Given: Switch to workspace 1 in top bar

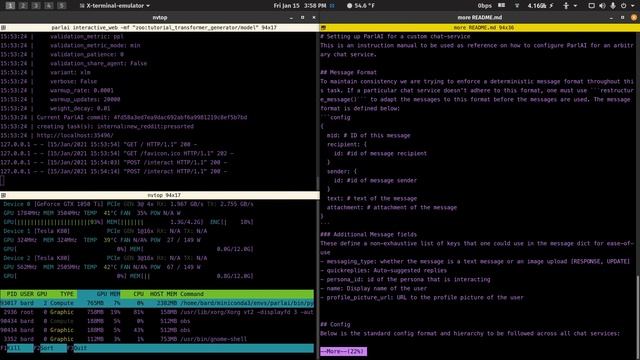Looking at the screenshot, I should [x=11, y=6].
